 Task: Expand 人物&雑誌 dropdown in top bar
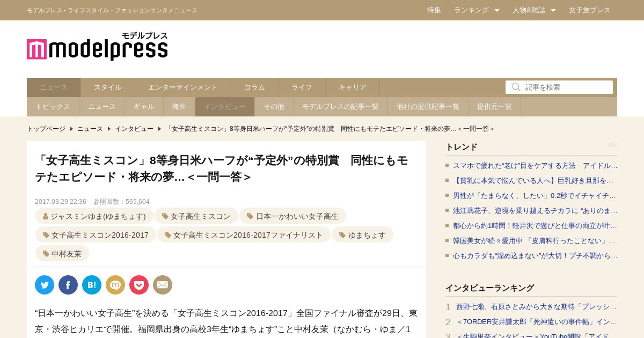pos(534,10)
